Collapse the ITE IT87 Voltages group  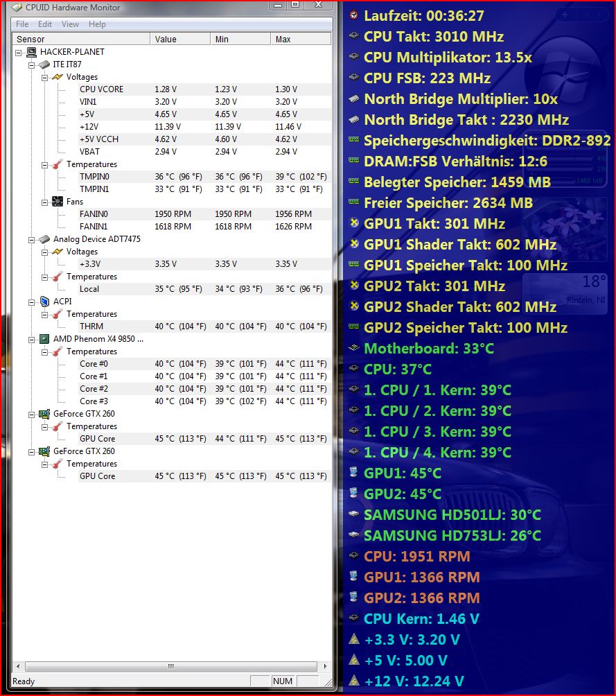tap(45, 77)
